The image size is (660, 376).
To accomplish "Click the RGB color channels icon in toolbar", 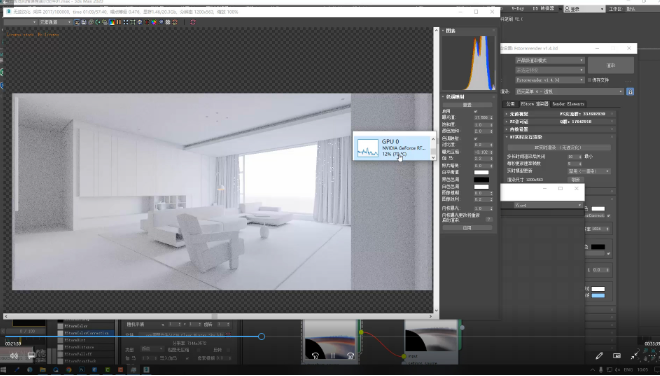I will point(112,22).
